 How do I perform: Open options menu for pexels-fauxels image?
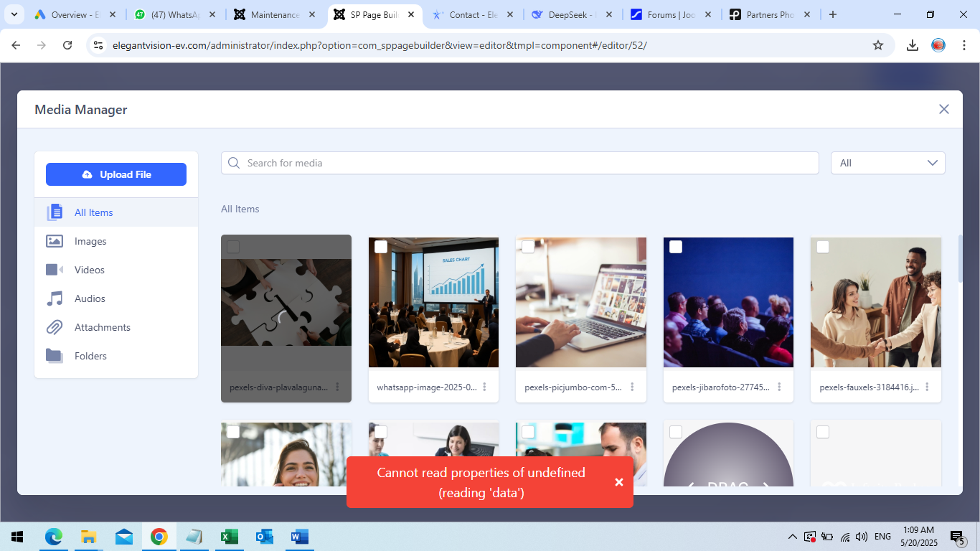click(x=927, y=387)
